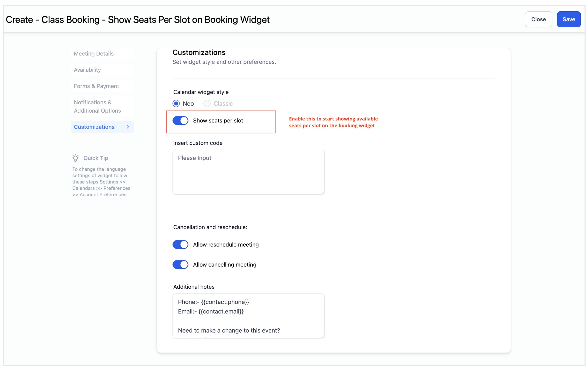Image resolution: width=588 pixels, height=369 pixels.
Task: Select the Customizations sidebar item
Action: coord(94,127)
